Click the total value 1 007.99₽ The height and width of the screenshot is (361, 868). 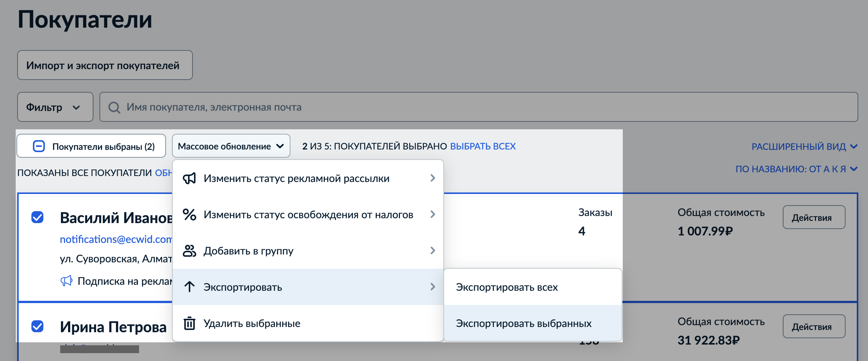(705, 231)
